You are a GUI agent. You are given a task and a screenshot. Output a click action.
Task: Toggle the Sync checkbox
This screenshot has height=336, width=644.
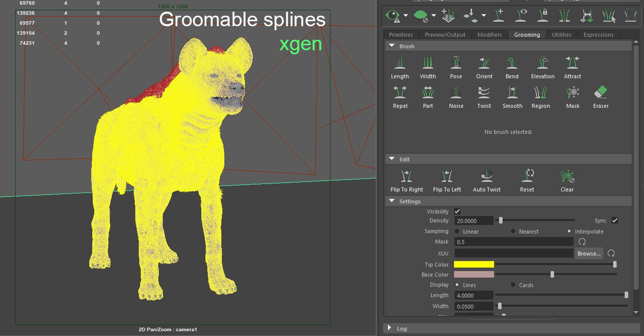tap(614, 221)
